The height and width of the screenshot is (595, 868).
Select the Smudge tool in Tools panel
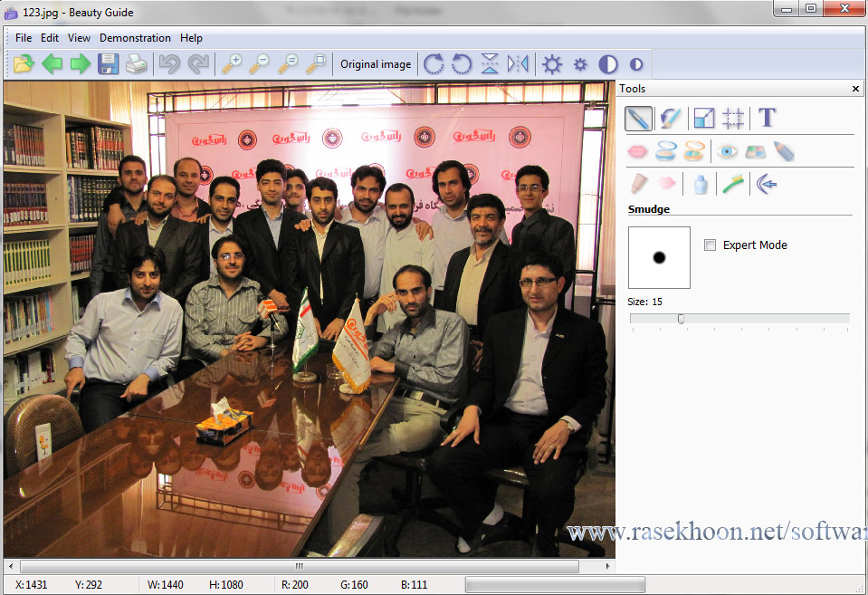click(x=638, y=118)
